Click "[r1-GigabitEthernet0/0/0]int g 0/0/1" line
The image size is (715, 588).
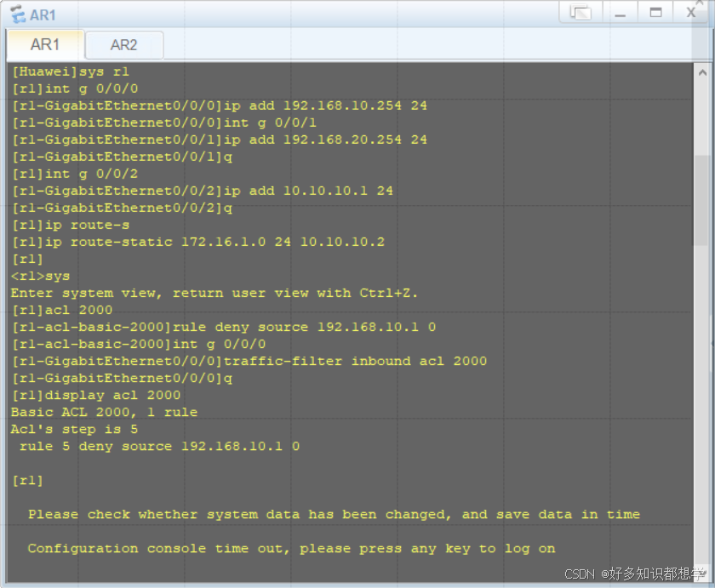(x=163, y=123)
